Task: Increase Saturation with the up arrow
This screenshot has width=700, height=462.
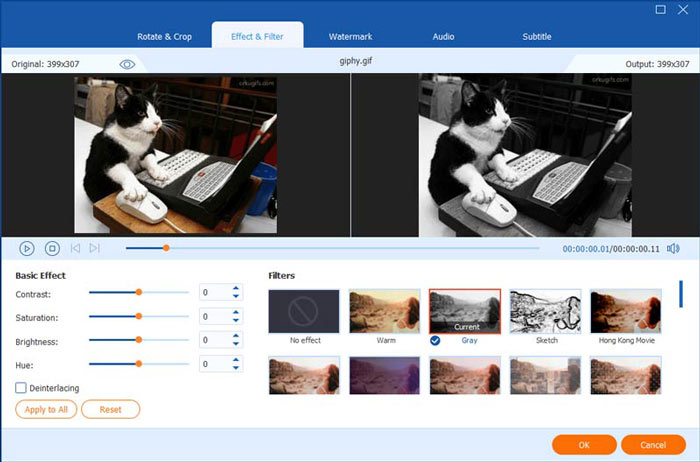Action: tap(236, 312)
